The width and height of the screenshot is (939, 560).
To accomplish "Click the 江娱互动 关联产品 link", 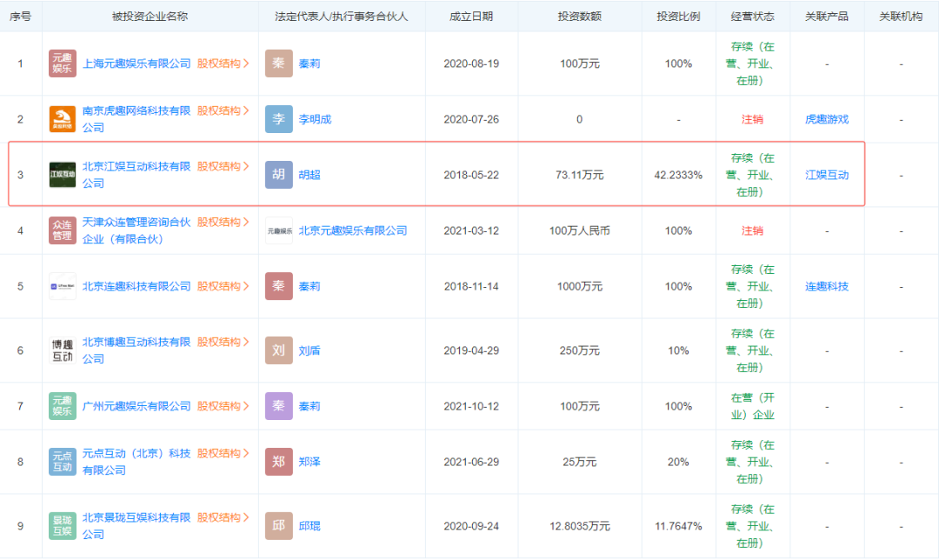I will click(x=826, y=174).
